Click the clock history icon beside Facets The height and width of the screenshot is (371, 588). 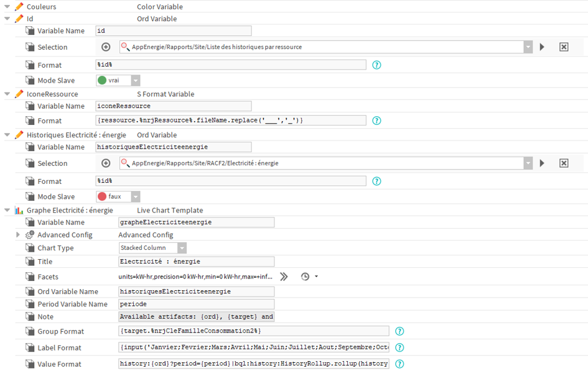(306, 277)
